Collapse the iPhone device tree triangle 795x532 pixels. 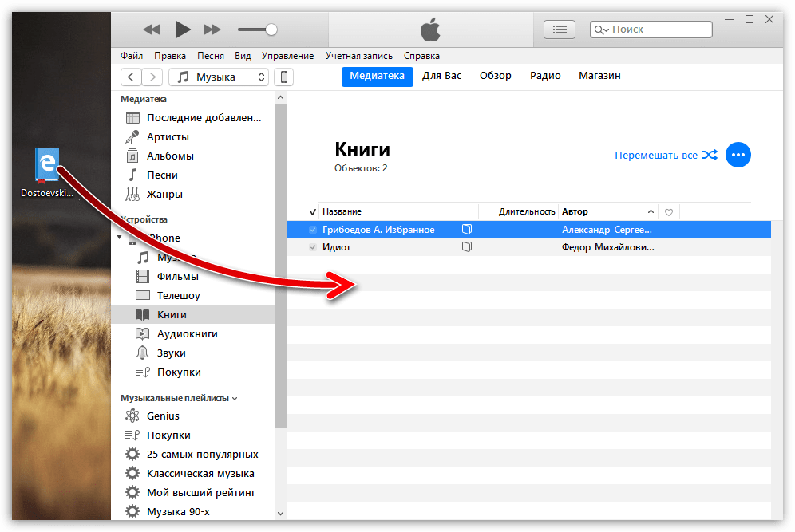coord(119,237)
